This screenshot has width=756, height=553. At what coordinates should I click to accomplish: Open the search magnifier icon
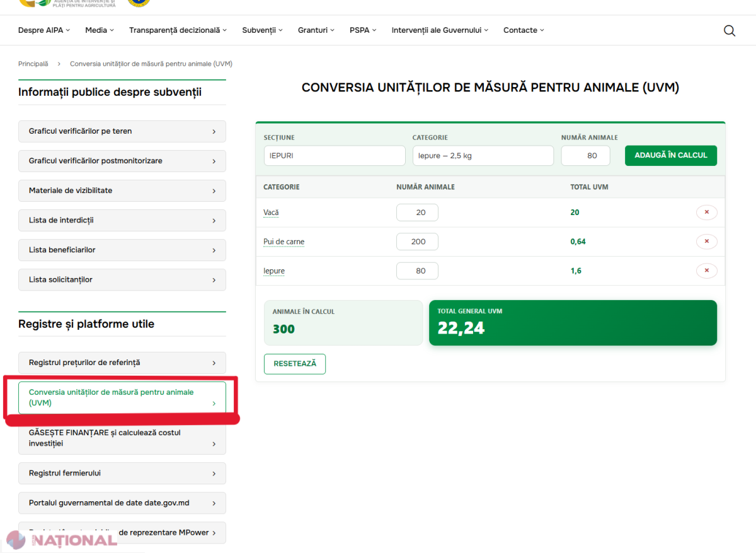click(730, 30)
